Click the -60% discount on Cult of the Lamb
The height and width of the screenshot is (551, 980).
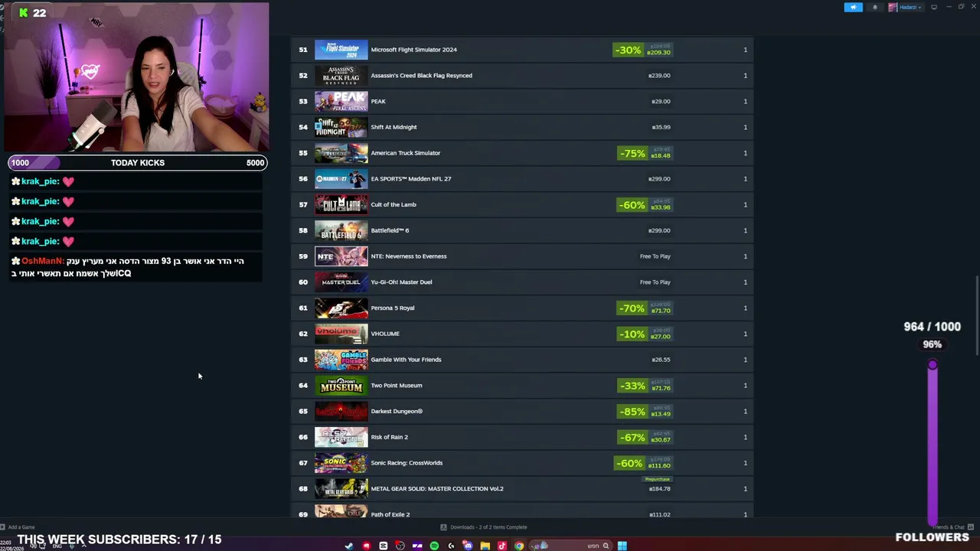pyautogui.click(x=632, y=204)
